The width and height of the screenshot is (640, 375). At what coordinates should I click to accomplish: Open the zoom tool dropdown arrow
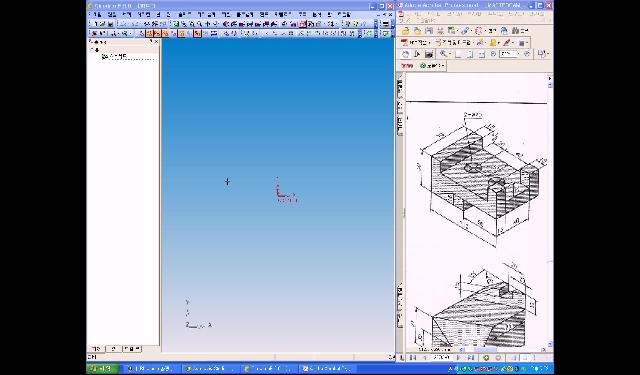(450, 54)
